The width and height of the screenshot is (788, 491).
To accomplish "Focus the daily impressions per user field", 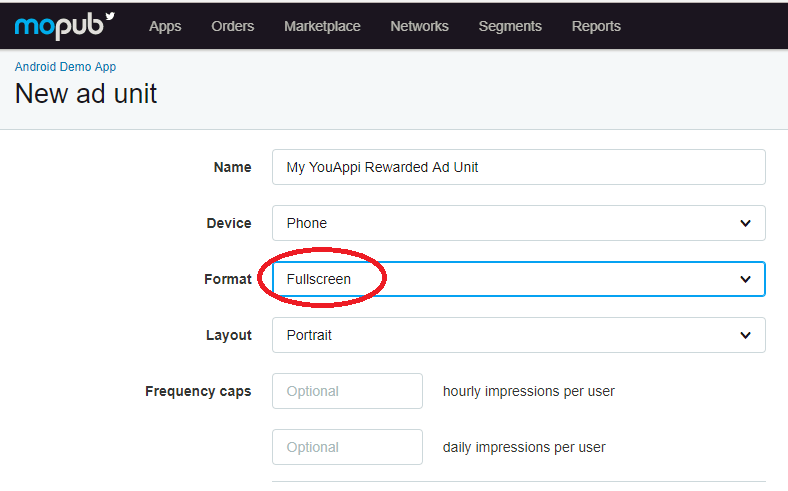I will click(x=347, y=447).
